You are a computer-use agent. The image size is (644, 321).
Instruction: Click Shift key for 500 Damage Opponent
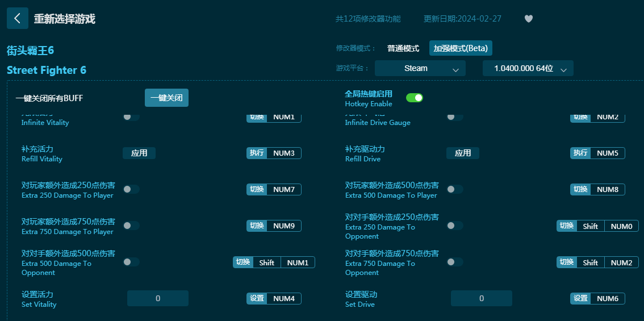tap(267, 262)
